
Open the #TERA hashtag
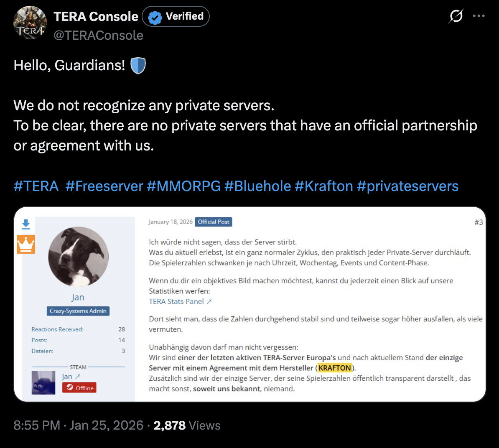[36, 186]
